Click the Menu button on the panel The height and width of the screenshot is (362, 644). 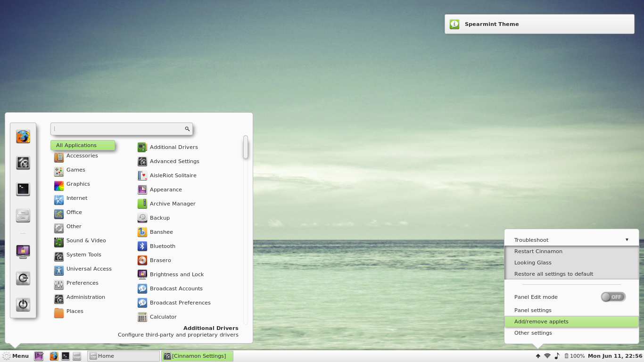point(16,356)
